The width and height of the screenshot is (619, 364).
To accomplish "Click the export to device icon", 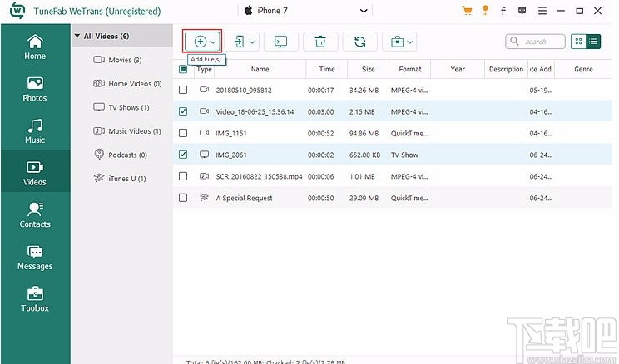I will pyautogui.click(x=240, y=42).
